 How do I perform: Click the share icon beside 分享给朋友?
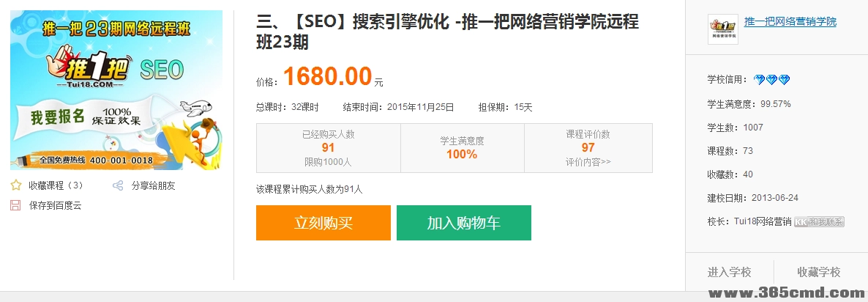click(118, 185)
